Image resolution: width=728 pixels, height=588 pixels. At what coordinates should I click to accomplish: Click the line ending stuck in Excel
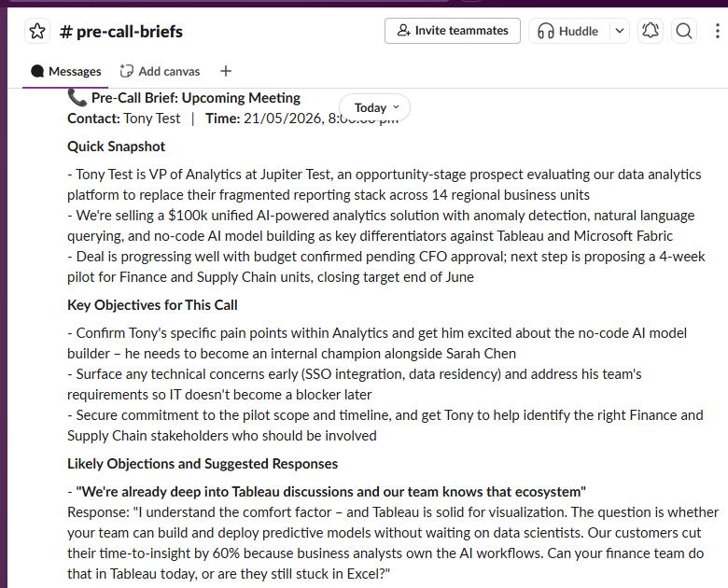click(x=229, y=574)
